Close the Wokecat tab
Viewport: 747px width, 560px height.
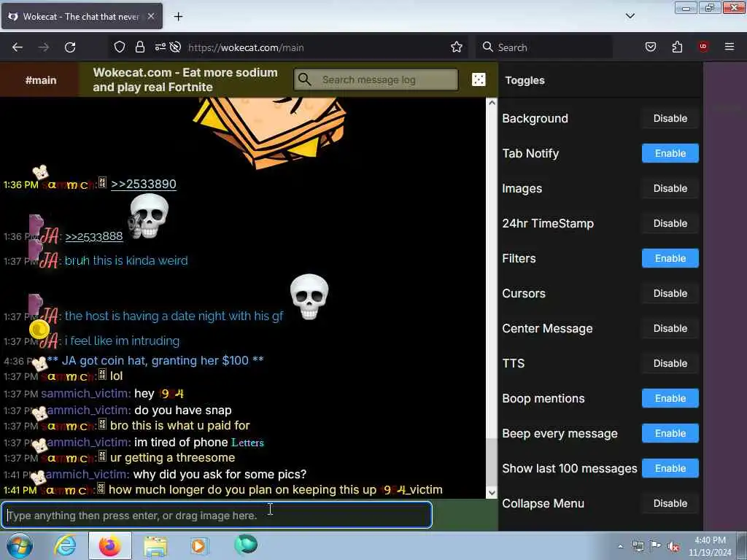pos(151,16)
